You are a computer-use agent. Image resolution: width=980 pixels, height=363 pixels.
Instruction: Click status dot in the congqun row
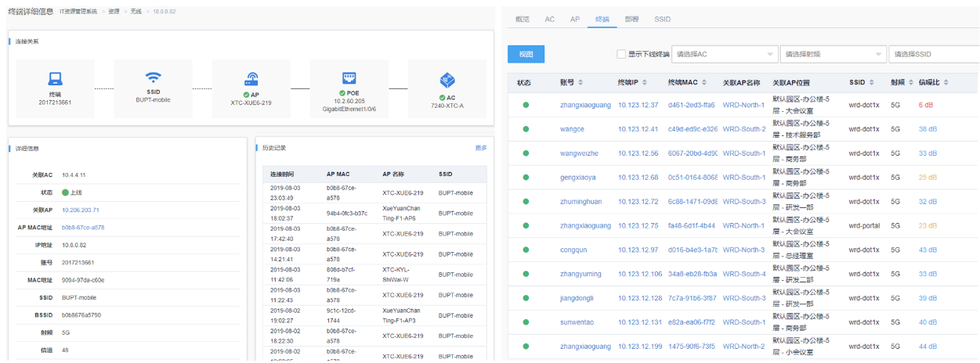(526, 250)
